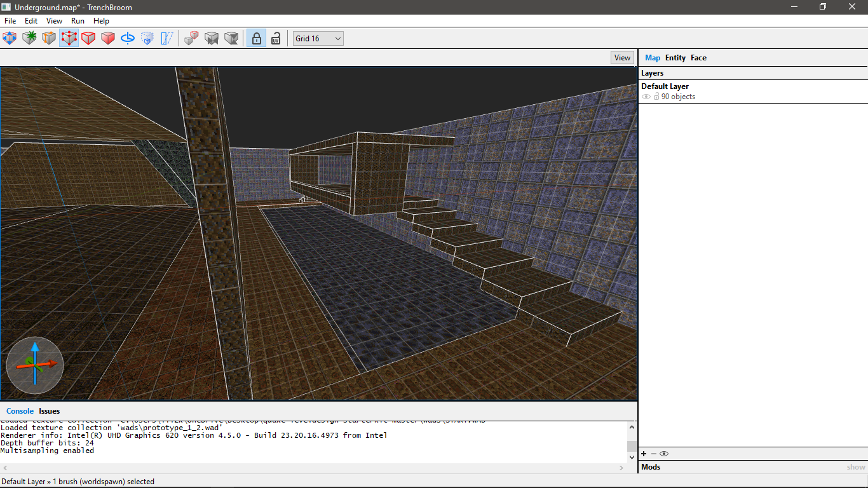Select the Face tool with the solid red cube
This screenshot has width=868, height=488.
click(108, 38)
